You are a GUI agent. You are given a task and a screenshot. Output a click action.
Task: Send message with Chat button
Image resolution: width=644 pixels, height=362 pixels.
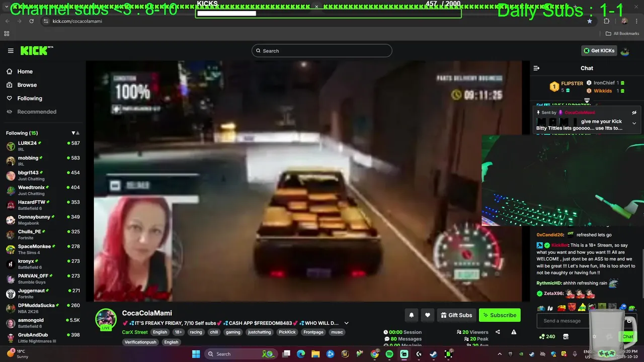[x=627, y=336]
